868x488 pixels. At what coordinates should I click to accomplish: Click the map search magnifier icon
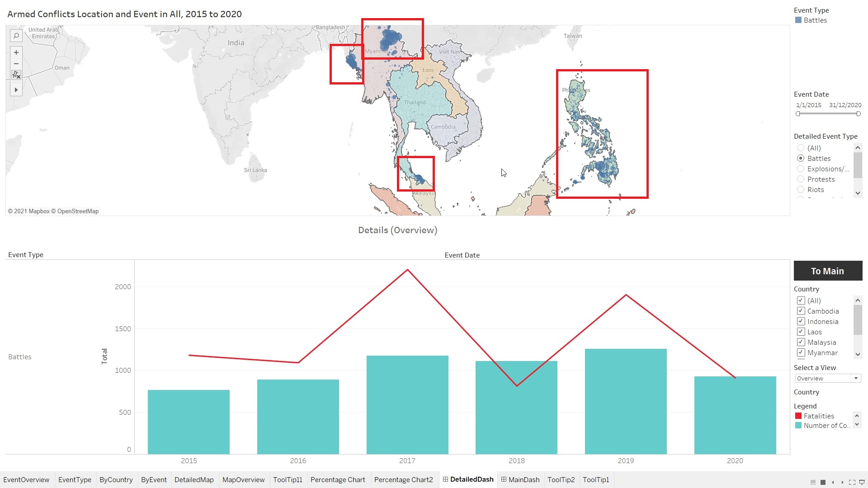click(x=16, y=36)
